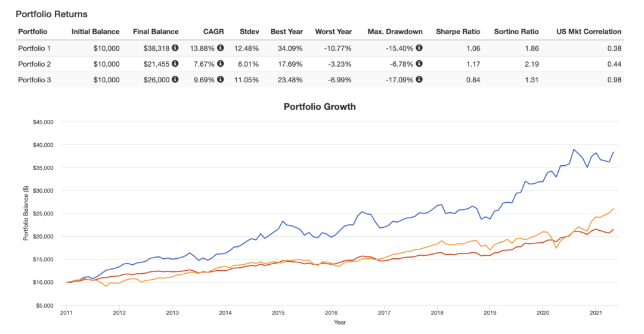Screen dimensions: 644x334
Task: Click the $25,000 y-axis label
Action: click(x=43, y=214)
